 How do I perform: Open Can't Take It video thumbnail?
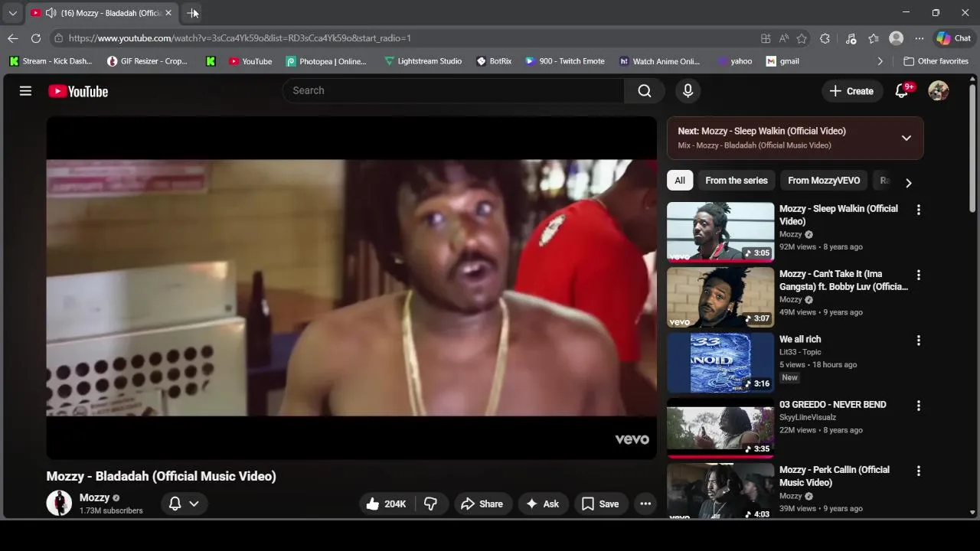[x=720, y=297]
